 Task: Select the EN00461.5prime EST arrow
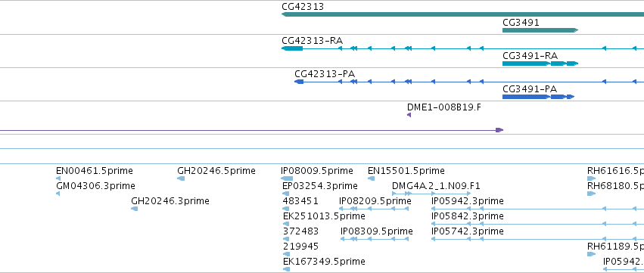coord(58,178)
